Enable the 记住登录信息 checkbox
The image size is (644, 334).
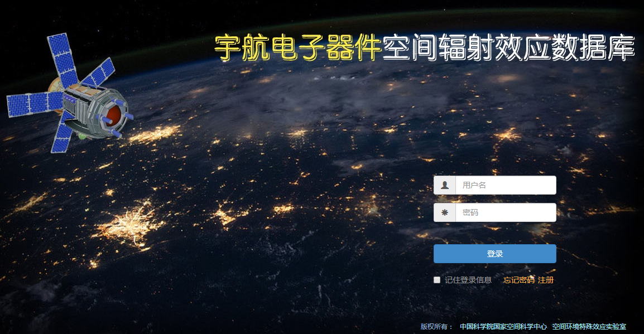[437, 280]
